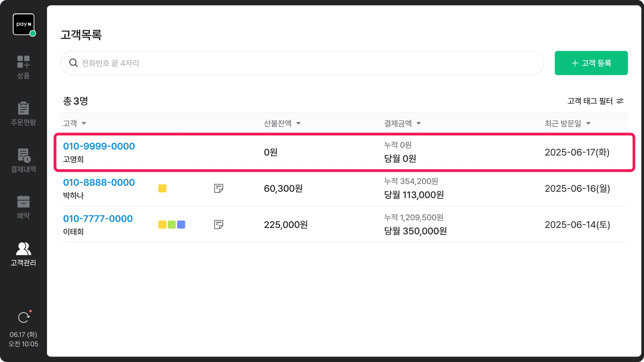
Task: Select the 고객관리 customer management menu
Action: click(x=23, y=254)
